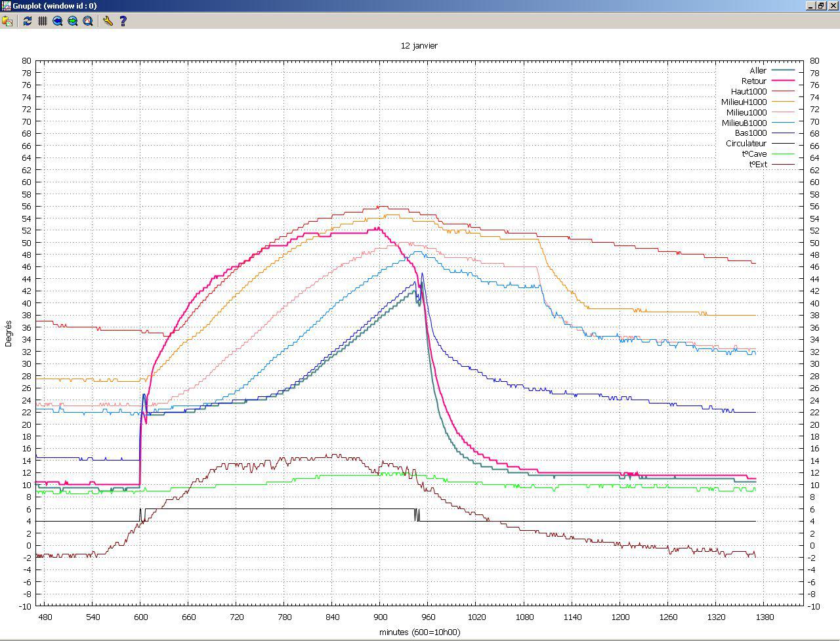Toggle the Circulateur legend entry
The image size is (840, 641).
[760, 144]
